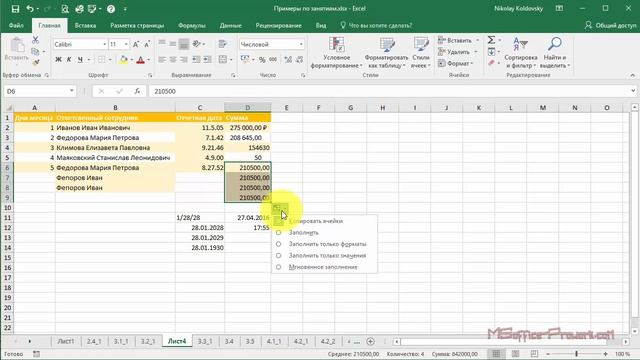Select column D header
Image resolution: width=640 pixels, height=360 pixels.
tap(247, 108)
